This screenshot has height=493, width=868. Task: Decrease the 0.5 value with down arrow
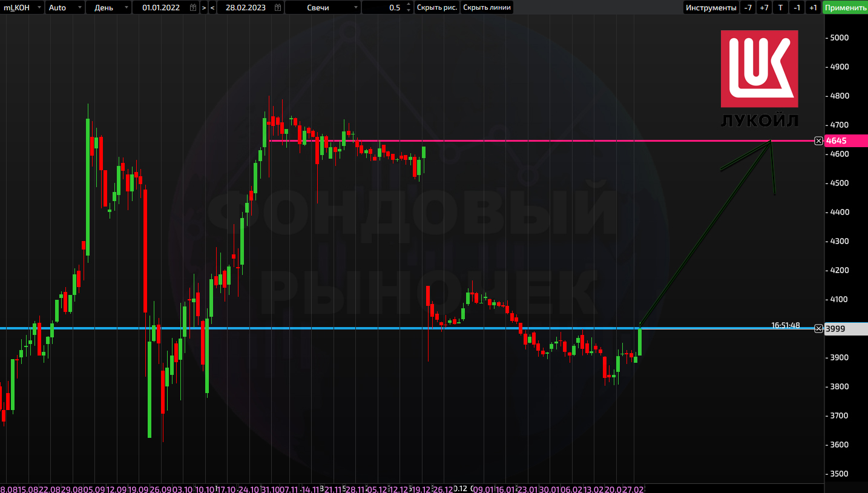click(409, 11)
